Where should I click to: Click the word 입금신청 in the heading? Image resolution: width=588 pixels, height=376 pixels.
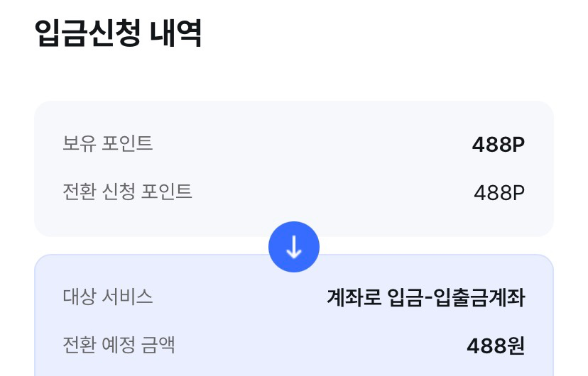[x=86, y=33]
